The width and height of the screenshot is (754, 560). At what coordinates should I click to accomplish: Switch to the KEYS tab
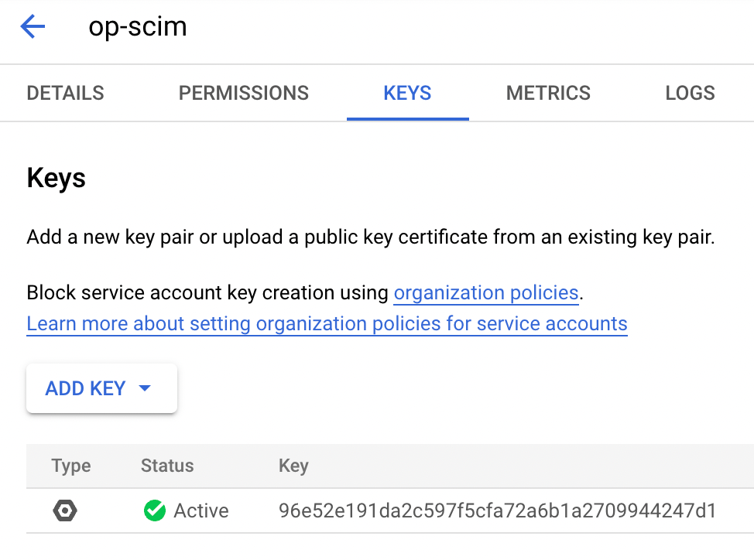pos(407,93)
